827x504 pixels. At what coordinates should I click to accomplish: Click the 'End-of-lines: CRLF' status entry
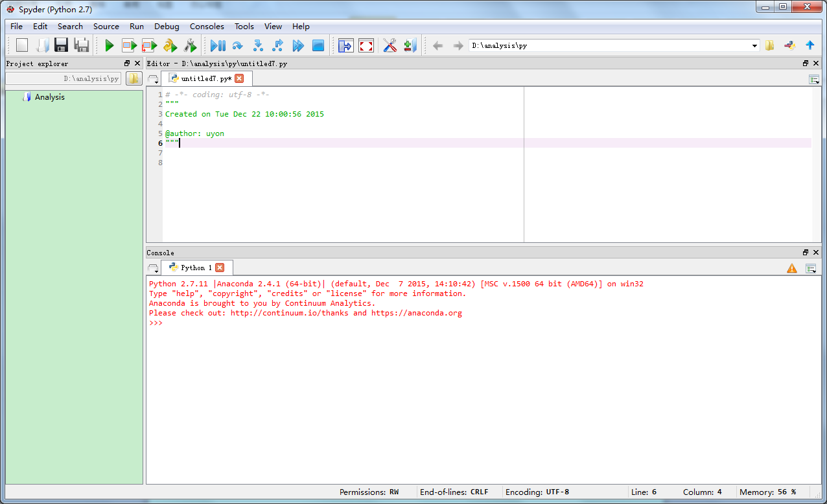click(454, 492)
